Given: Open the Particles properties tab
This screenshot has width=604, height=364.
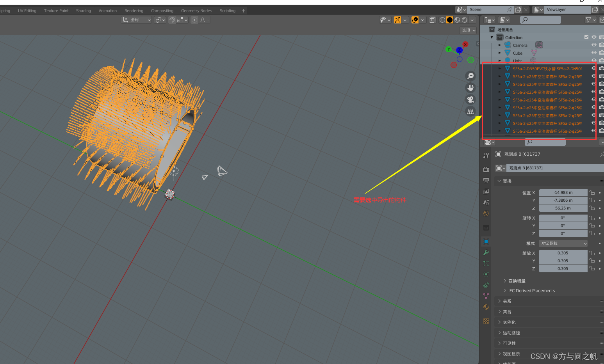Looking at the screenshot, I should coord(486,263).
